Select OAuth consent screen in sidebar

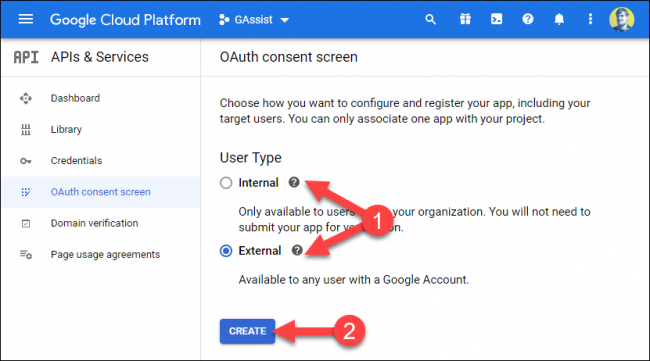(x=100, y=192)
